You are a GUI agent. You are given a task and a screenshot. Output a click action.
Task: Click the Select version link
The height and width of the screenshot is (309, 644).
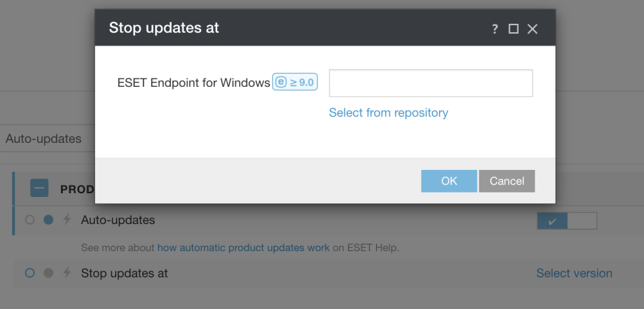point(574,273)
